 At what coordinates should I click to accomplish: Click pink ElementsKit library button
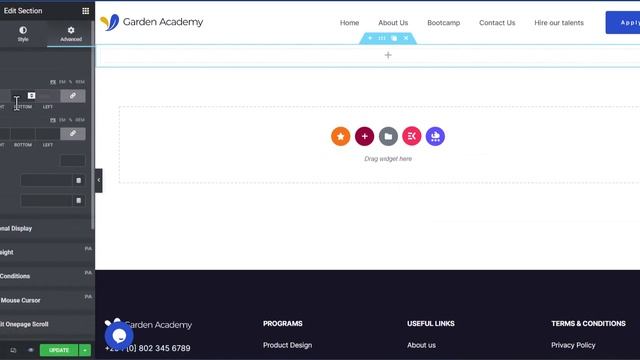pos(411,136)
